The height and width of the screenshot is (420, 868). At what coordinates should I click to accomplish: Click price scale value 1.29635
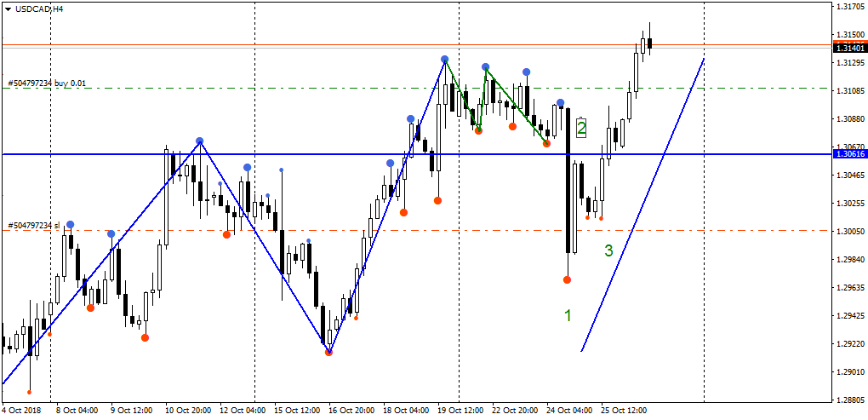(851, 288)
